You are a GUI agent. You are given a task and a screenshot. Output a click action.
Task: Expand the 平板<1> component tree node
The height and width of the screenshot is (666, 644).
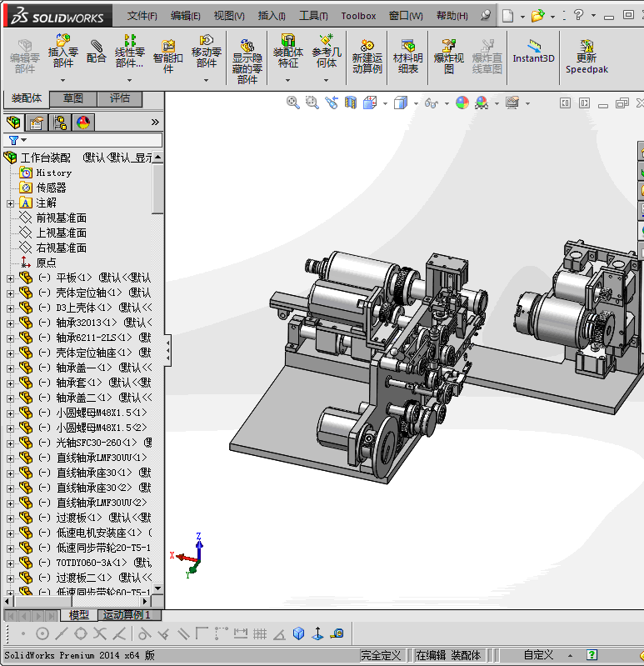(10, 278)
